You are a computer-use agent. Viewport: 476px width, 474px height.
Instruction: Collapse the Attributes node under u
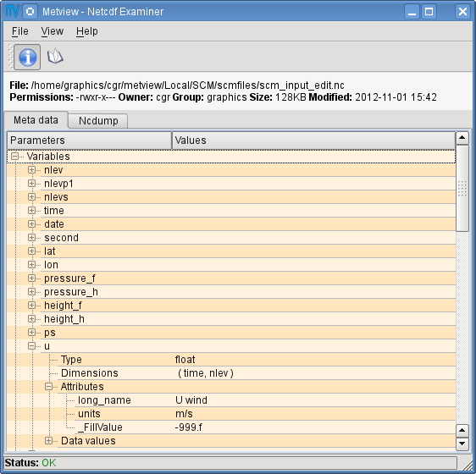click(48, 386)
